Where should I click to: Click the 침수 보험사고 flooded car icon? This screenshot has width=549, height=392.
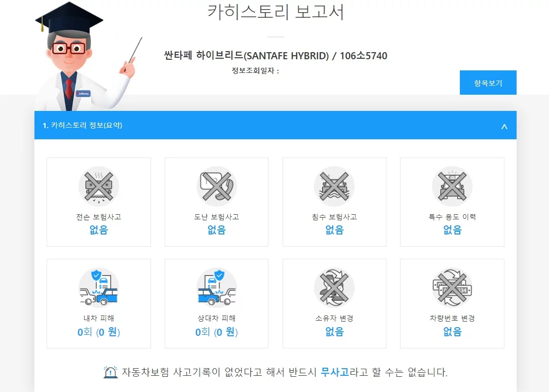click(334, 186)
